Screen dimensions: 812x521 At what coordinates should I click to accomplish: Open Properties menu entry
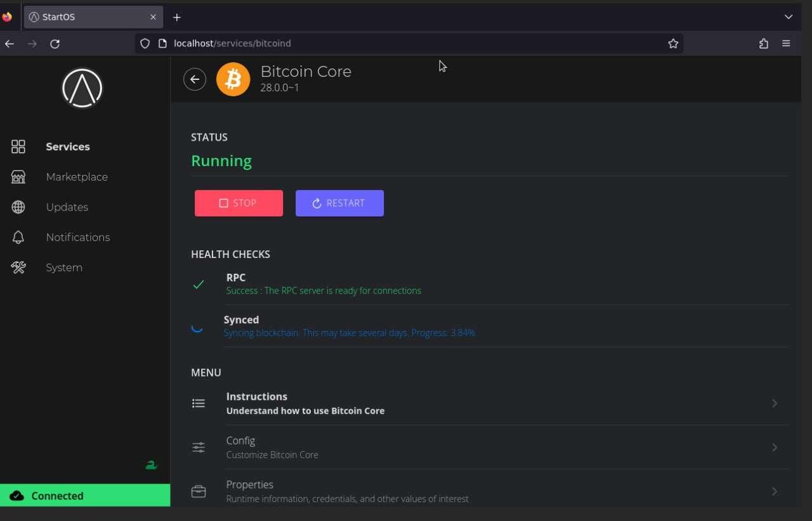[490, 491]
